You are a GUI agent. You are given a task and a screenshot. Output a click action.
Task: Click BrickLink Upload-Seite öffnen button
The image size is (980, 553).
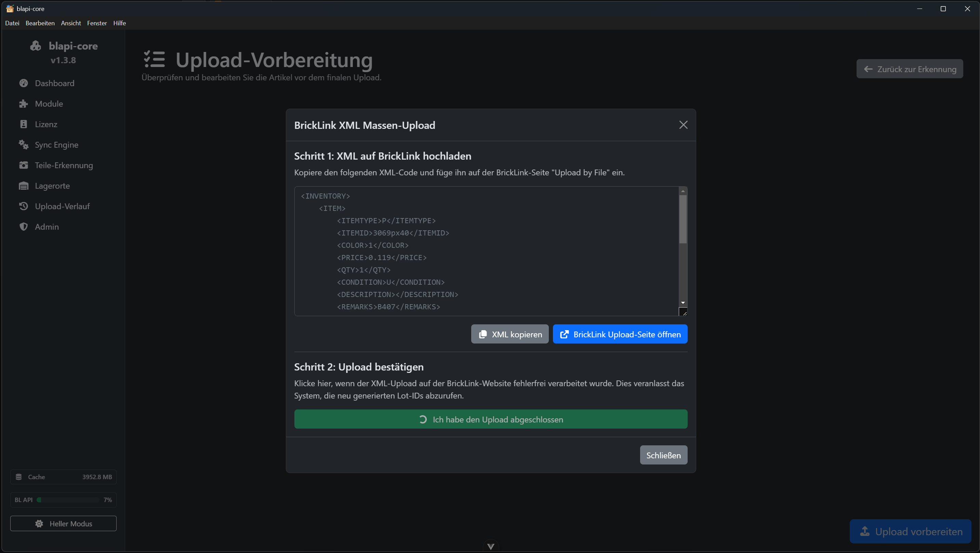point(620,334)
